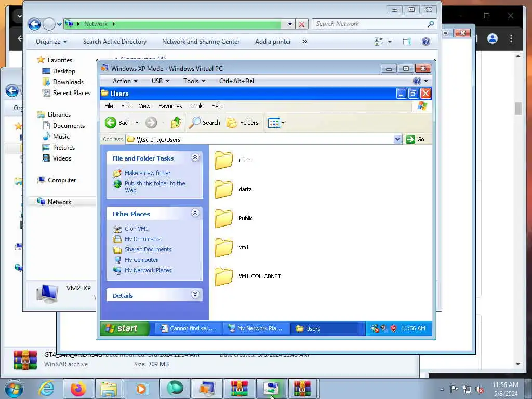Open Network and Sharing Center
This screenshot has width=532, height=399.
coord(201,42)
